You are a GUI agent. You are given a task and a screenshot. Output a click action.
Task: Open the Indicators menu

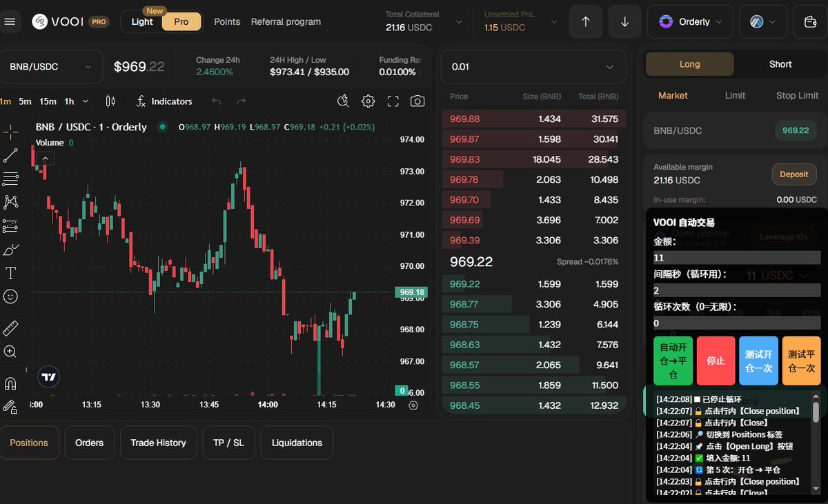click(x=164, y=101)
